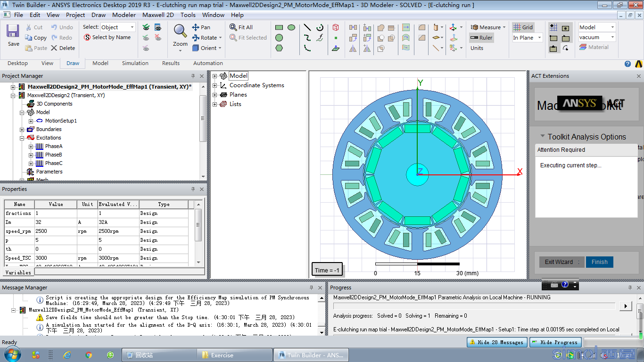The width and height of the screenshot is (644, 362).
Task: Open Exercise folder in Windows taskbar
Action: [x=234, y=355]
